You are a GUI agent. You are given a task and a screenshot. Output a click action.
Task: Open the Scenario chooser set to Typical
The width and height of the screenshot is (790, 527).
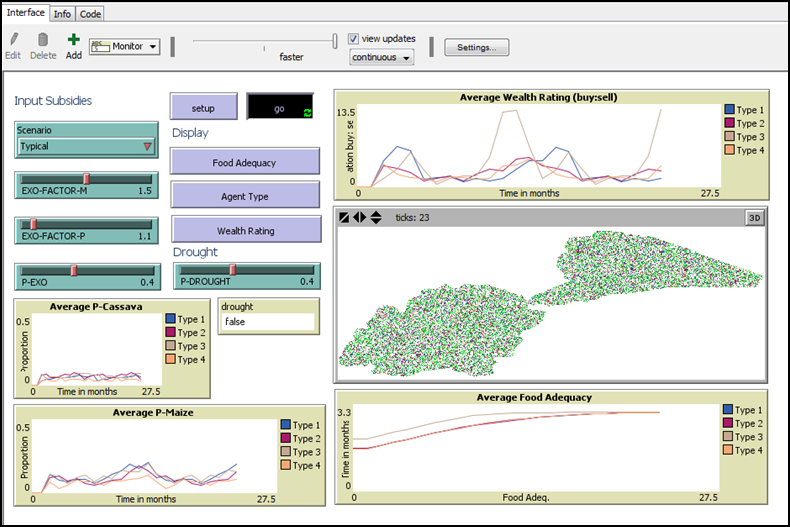click(87, 146)
